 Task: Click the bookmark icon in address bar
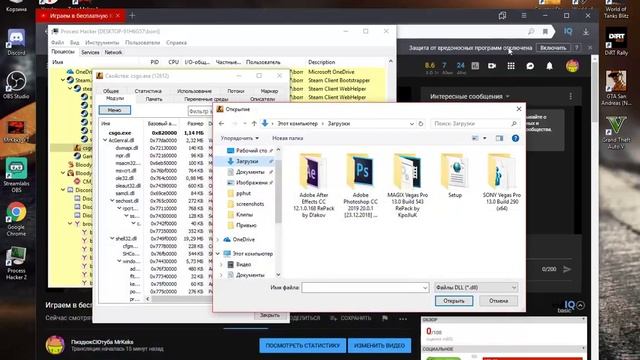545,32
